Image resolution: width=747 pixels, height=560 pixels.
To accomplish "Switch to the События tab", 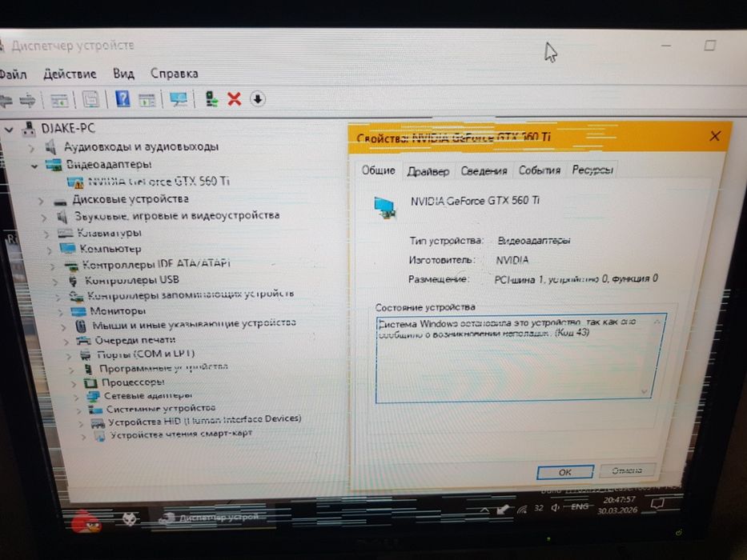I will click(x=540, y=170).
